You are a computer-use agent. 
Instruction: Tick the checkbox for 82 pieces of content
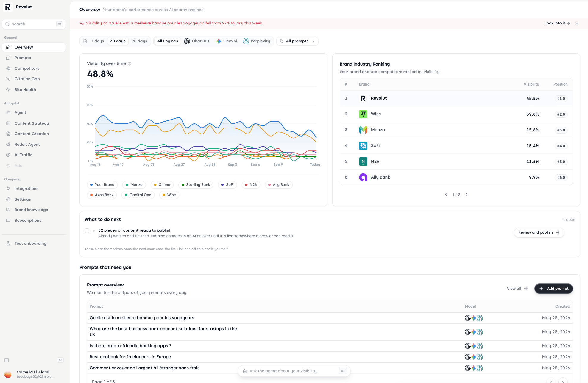pos(87,231)
